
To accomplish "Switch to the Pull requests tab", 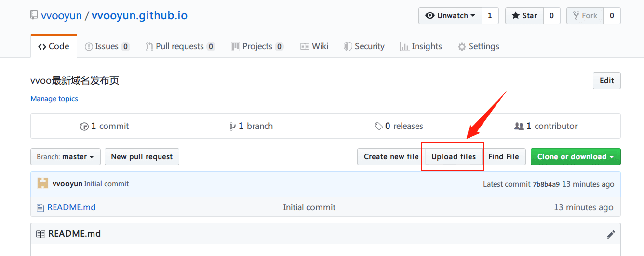I will pyautogui.click(x=180, y=46).
